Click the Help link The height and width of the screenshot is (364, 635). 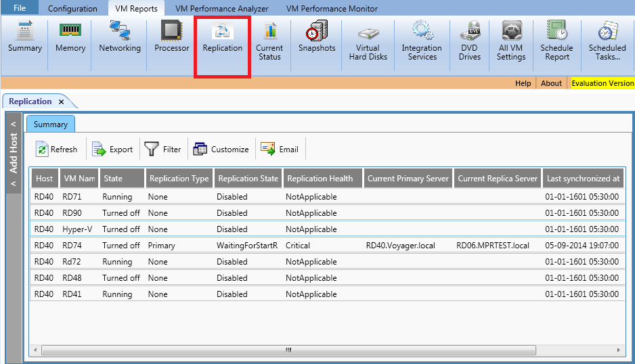tap(523, 83)
